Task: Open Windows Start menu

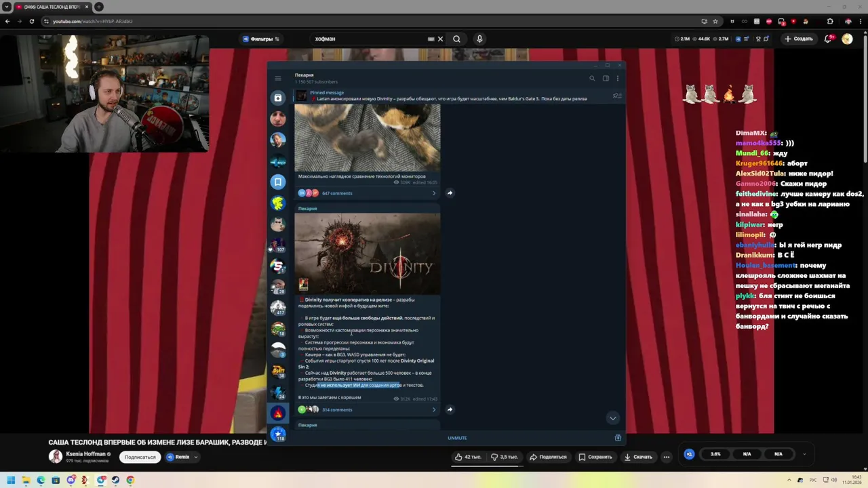Action: click(11, 480)
